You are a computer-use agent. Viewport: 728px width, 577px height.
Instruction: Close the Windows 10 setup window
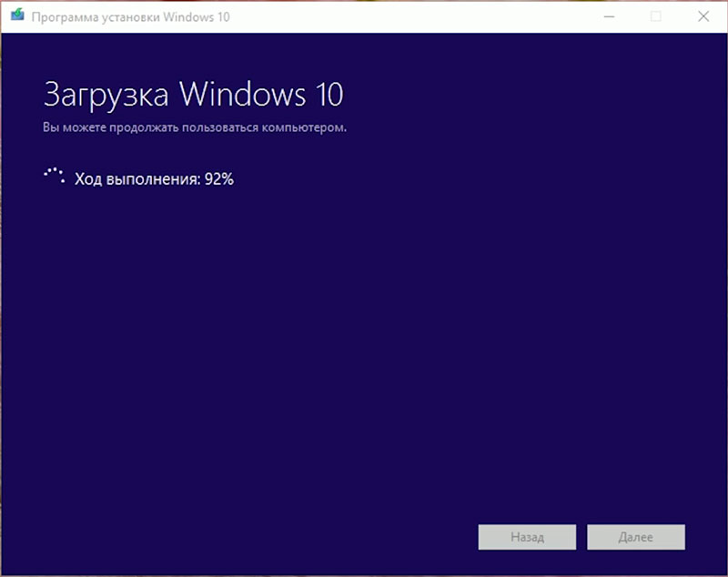pos(704,15)
